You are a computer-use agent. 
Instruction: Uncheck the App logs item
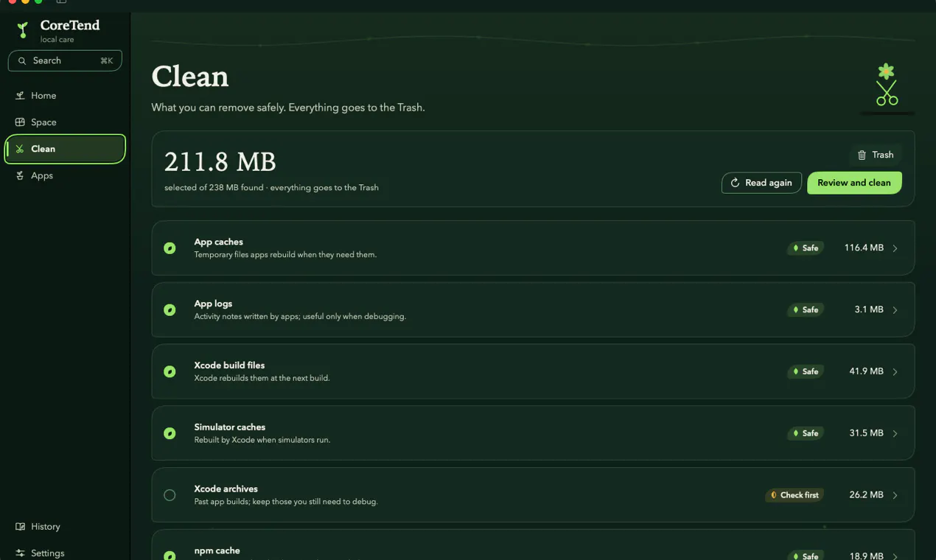click(x=170, y=310)
